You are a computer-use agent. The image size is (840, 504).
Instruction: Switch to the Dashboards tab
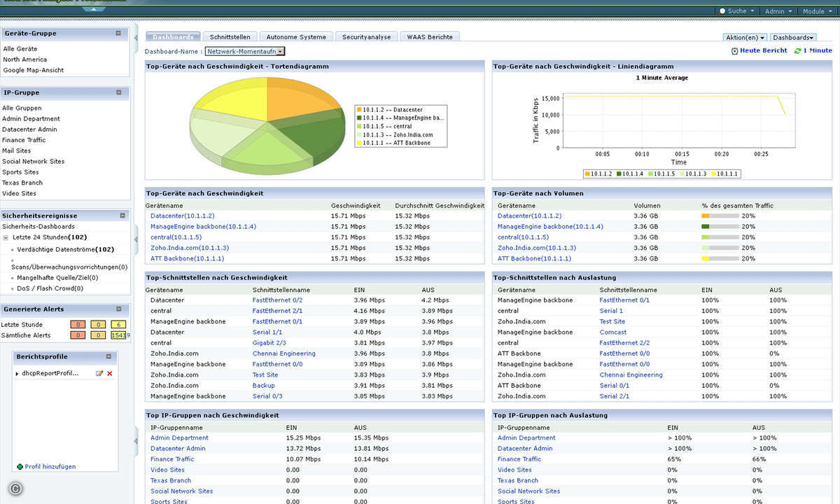click(173, 36)
